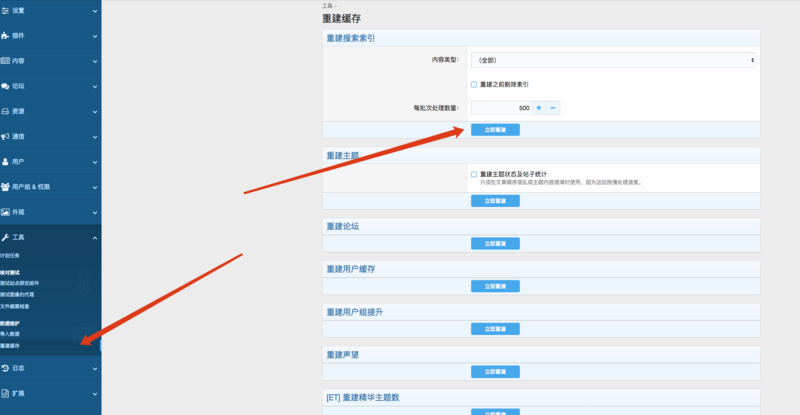Click the 每批次处理数量 input field
Viewport: 800px width, 415px height.
500,107
